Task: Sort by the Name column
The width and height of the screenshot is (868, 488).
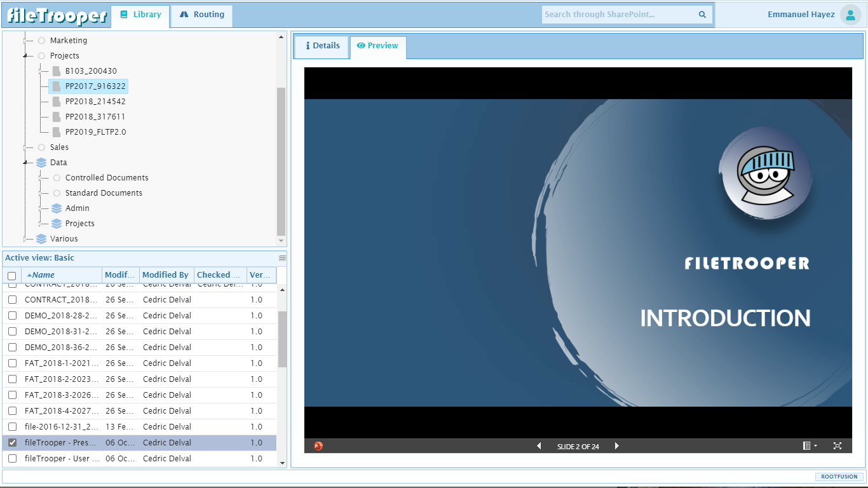Action: point(62,275)
